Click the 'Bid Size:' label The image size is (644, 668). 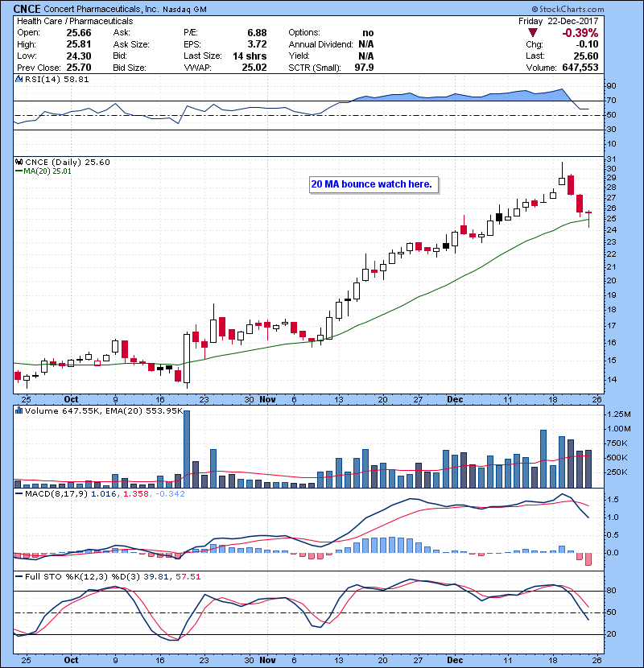click(130, 68)
